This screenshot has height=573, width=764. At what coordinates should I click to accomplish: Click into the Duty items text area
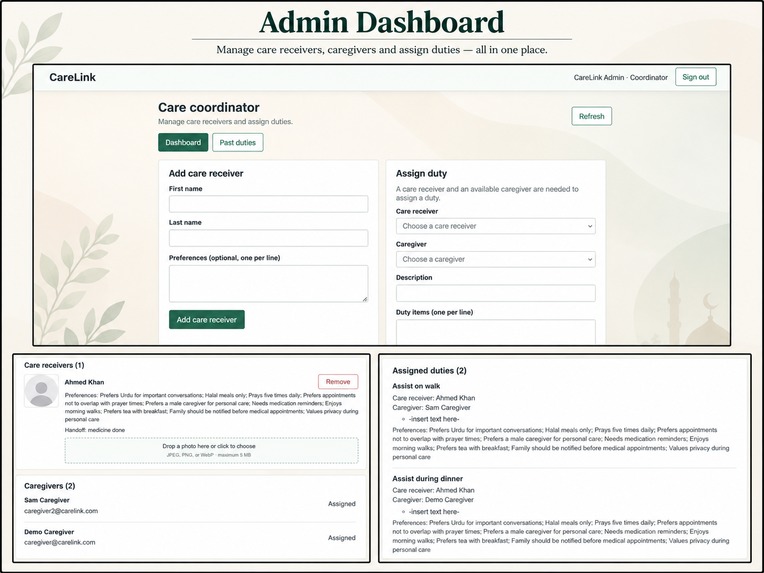496,332
